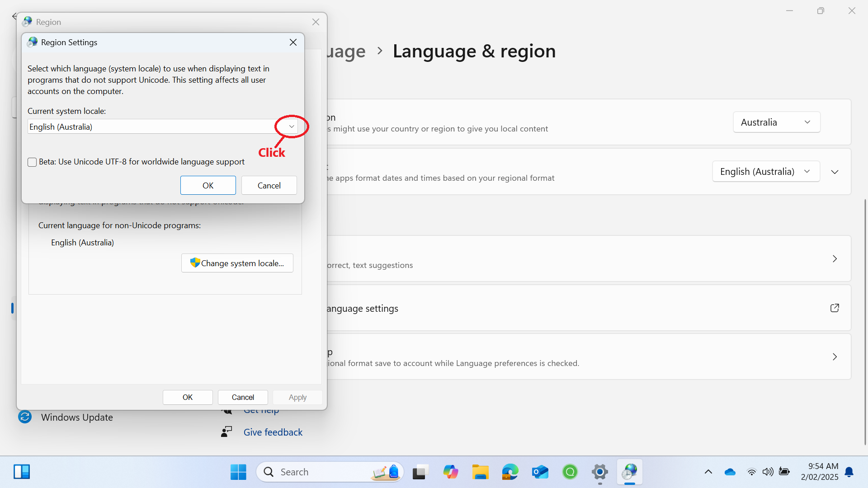Open Give feedback link
This screenshot has width=868, height=488.
273,432
